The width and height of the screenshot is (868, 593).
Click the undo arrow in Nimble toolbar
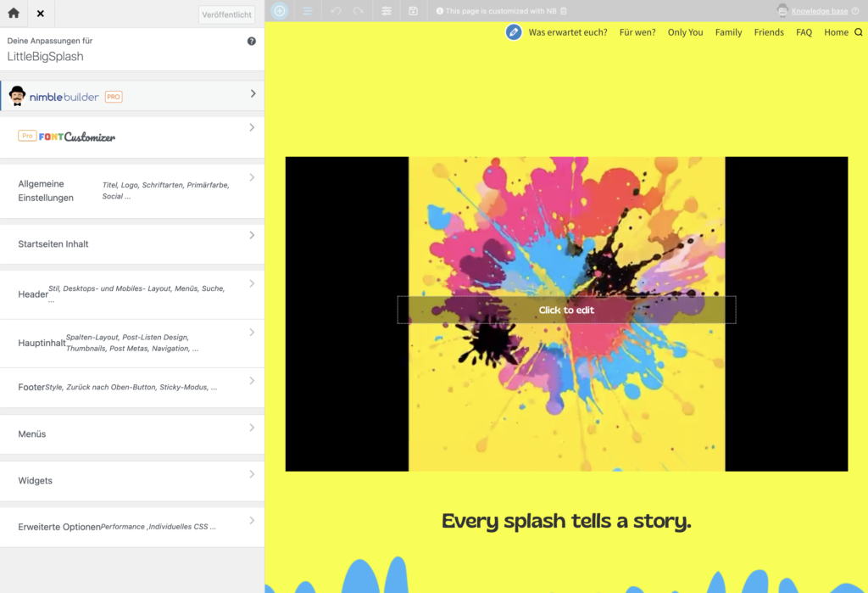[336, 11]
